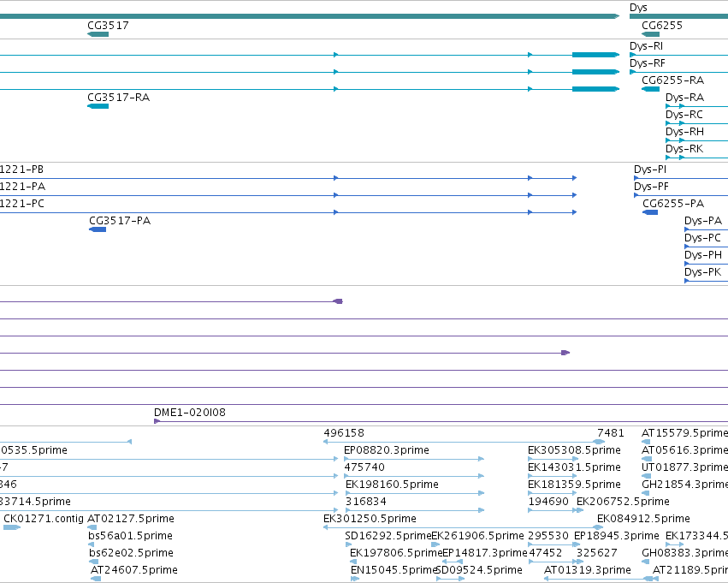Click the blue CG3517-PA protein glyph
728x583 pixels.
tap(98, 229)
